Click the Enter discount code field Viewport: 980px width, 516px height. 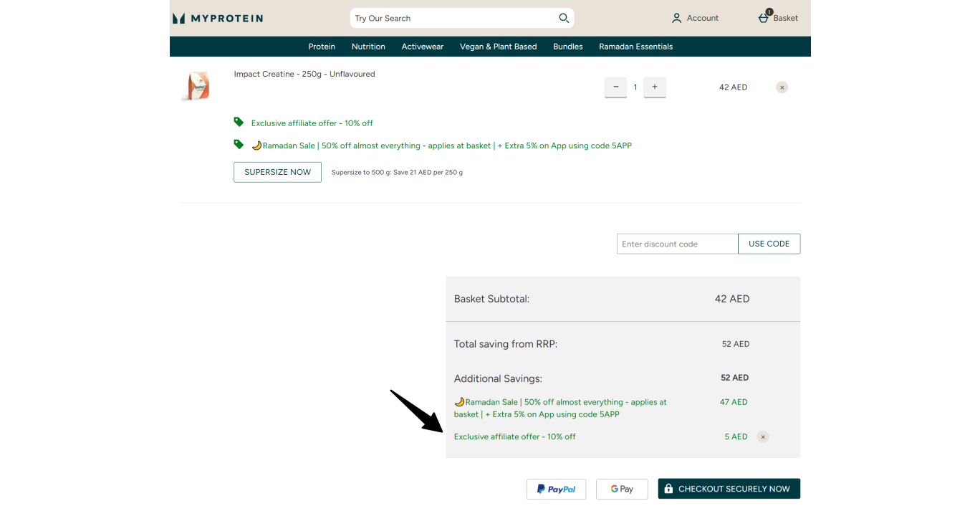678,244
